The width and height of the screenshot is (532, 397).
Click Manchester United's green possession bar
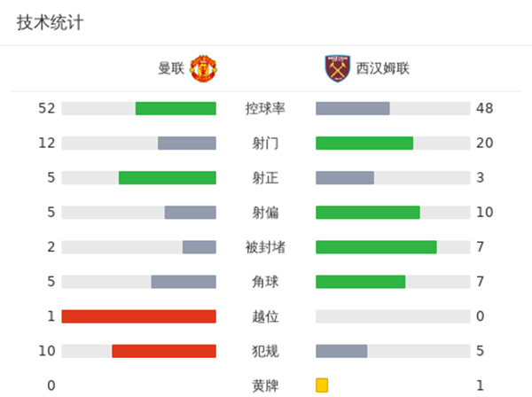(176, 108)
